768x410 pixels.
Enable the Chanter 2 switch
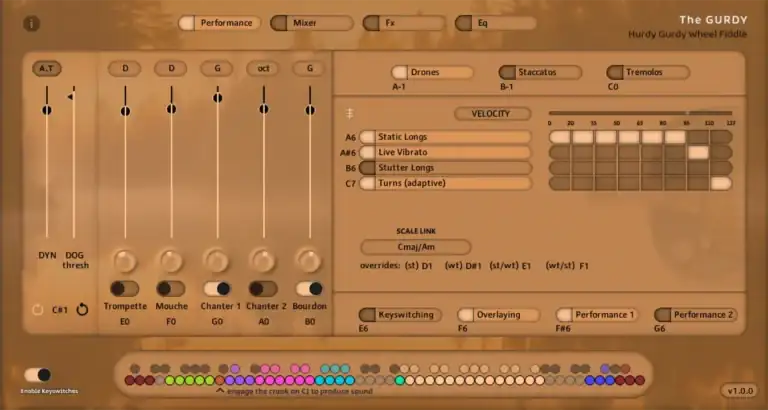263,289
